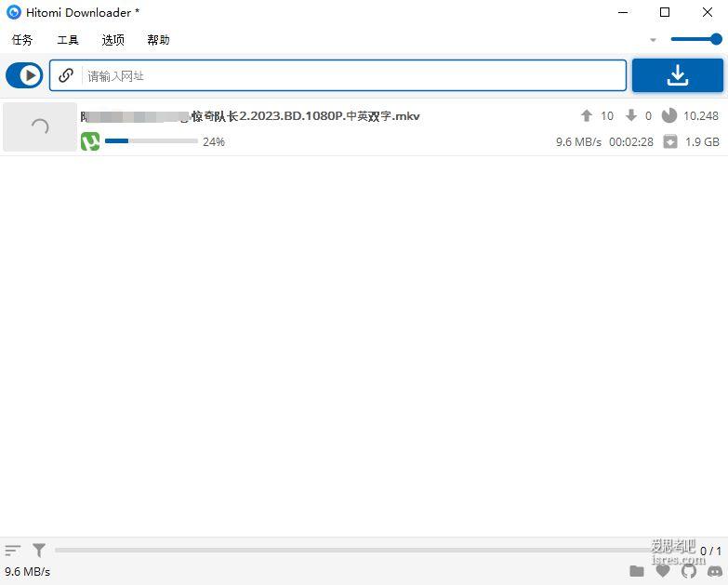Click the 9.6 MB/s speed in task row
728x585 pixels.
point(578,141)
